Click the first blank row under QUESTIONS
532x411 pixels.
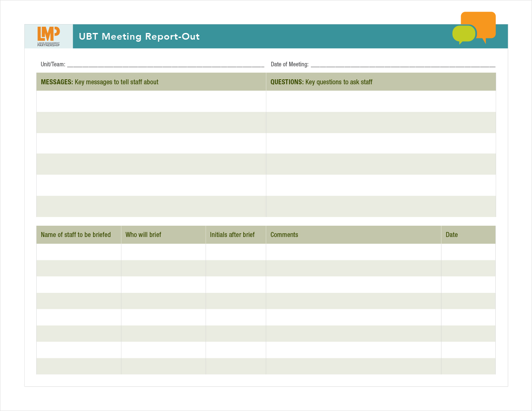(x=381, y=101)
